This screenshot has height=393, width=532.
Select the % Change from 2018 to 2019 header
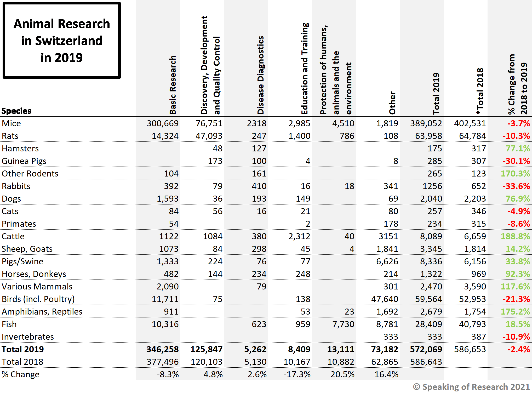pos(518,84)
